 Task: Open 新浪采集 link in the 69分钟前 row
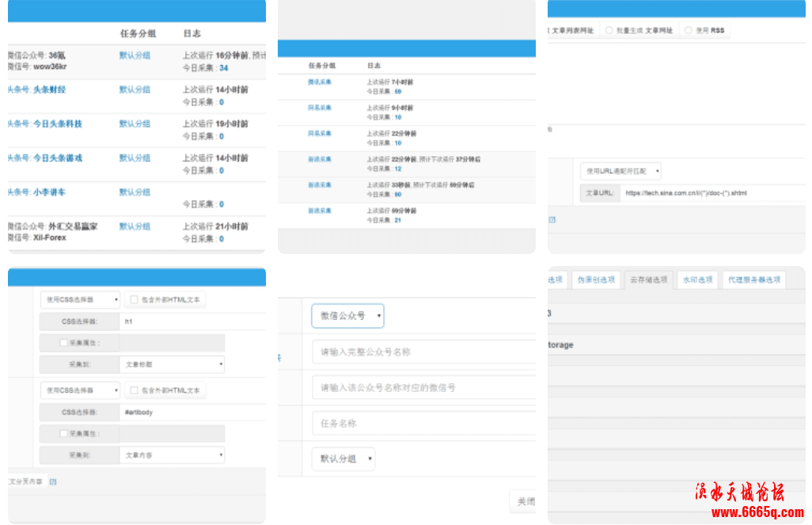pos(320,211)
